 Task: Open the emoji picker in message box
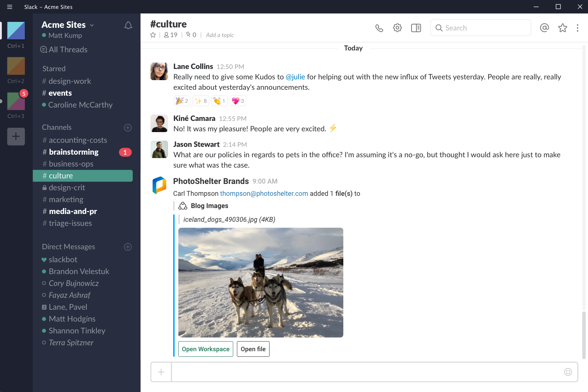coord(568,372)
